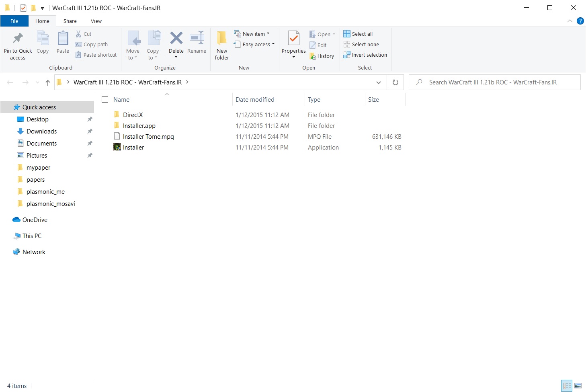Screen dimensions: 586x392
Task: Switch to the Share ribbon tab
Action: pos(70,21)
